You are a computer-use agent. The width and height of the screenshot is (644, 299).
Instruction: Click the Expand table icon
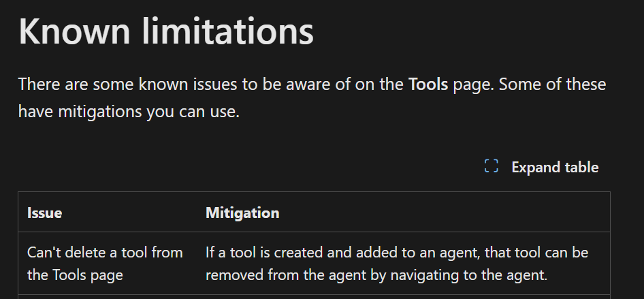[x=491, y=166]
